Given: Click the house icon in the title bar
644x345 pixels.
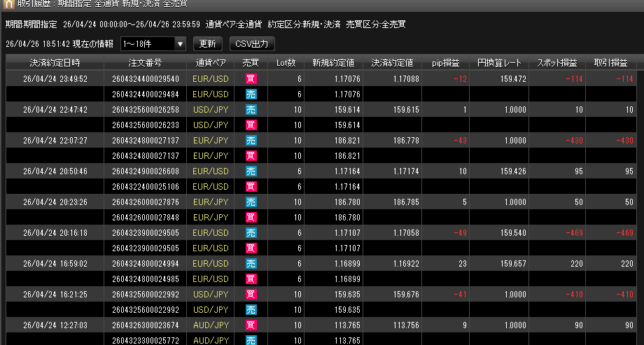Looking at the screenshot, I should [8, 5].
